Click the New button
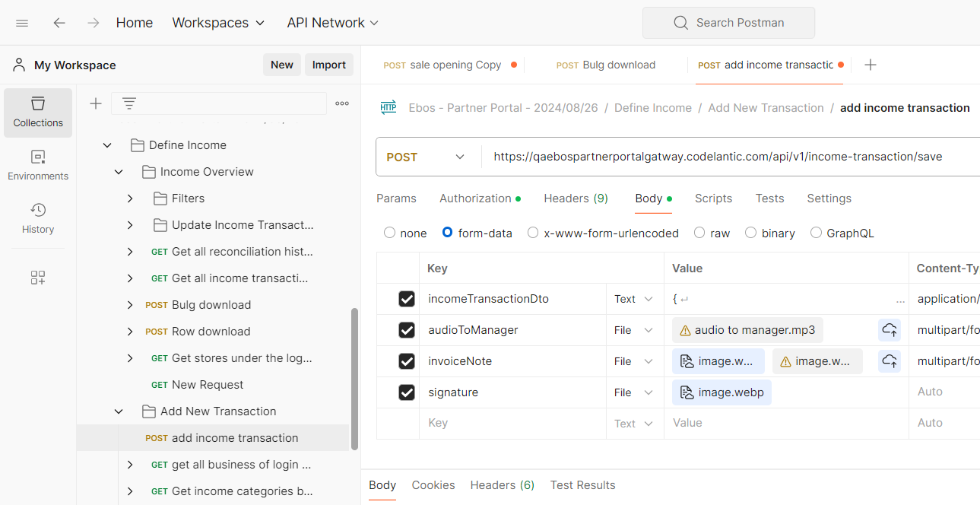This screenshot has width=980, height=505. coord(282,65)
